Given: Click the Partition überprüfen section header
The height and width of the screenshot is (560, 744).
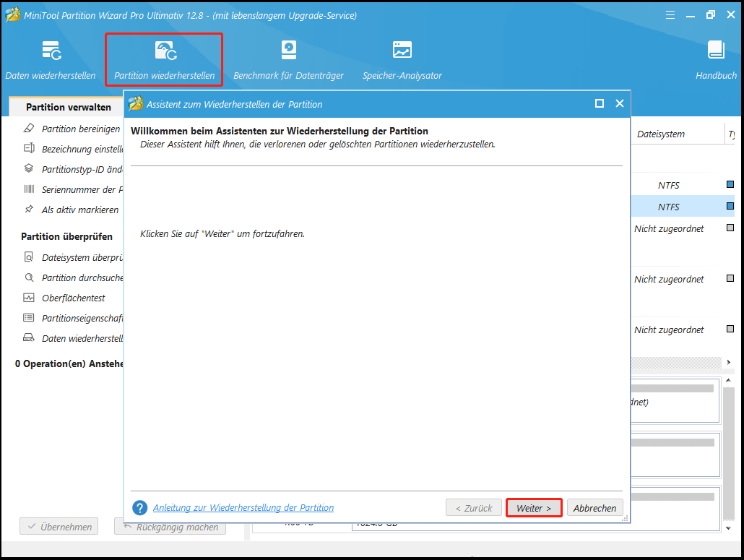Looking at the screenshot, I should coord(67,236).
